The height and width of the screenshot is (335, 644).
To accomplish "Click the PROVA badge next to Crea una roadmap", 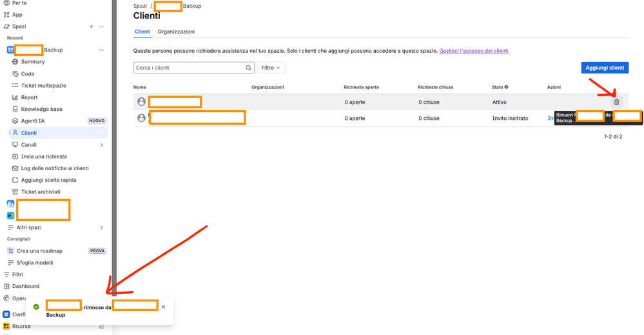I will 97,251.
